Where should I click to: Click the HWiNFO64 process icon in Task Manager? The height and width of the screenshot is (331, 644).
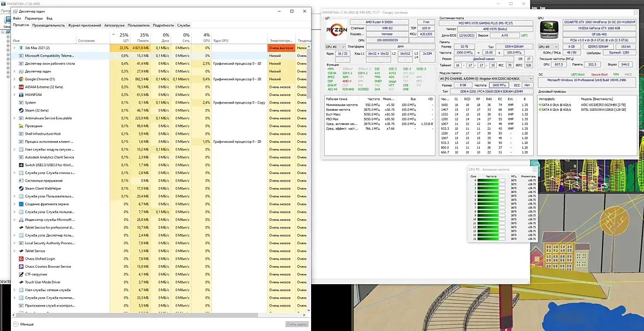point(21,95)
